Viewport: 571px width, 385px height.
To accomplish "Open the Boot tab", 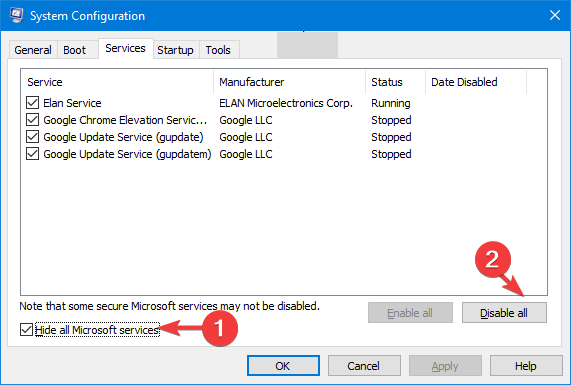I will [x=74, y=50].
